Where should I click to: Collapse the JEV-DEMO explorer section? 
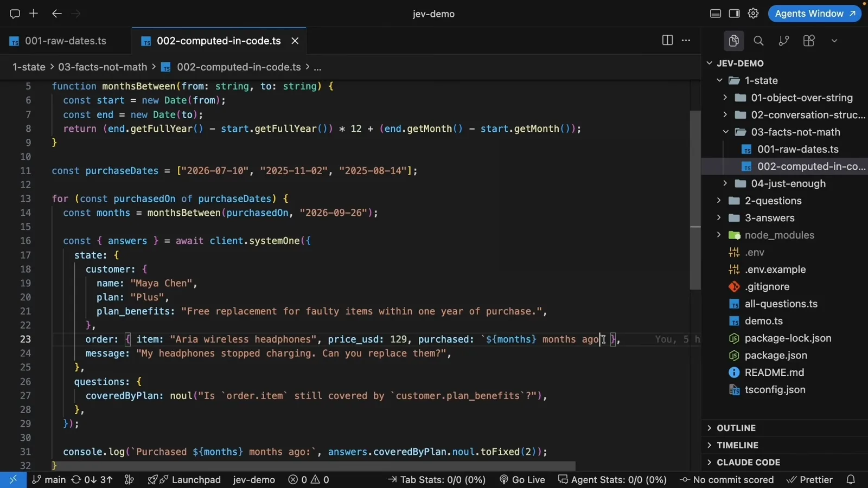click(784, 63)
